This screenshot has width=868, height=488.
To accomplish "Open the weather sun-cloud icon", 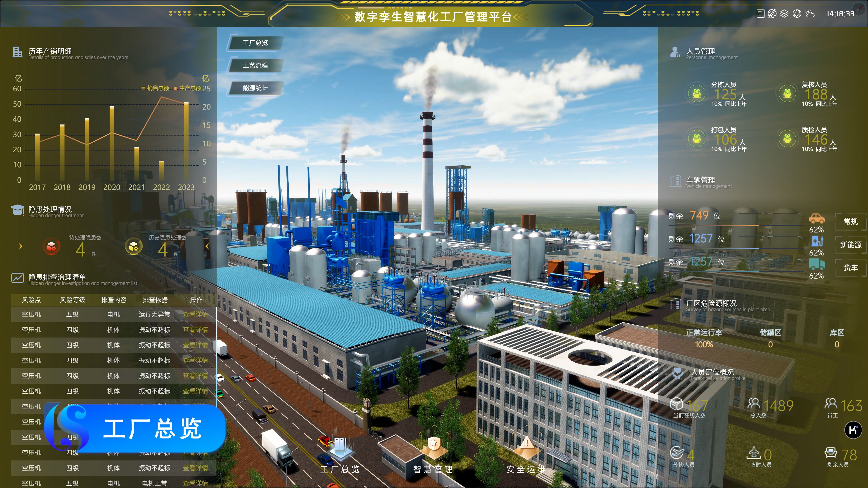I will 810,14.
